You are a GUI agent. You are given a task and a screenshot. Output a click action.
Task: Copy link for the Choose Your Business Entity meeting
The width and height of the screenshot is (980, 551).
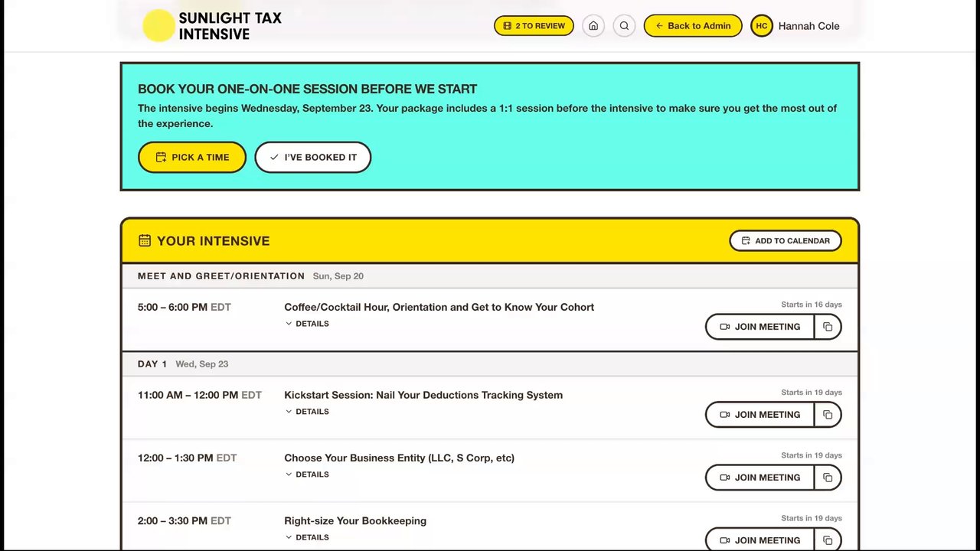click(x=828, y=478)
